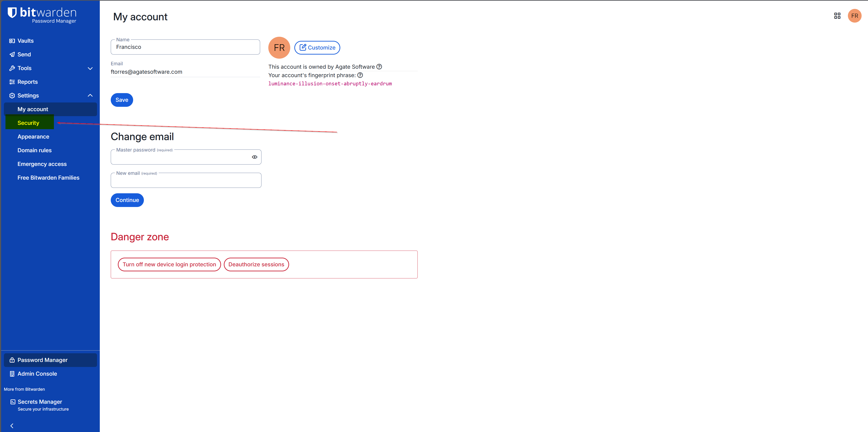The image size is (868, 432).
Task: Click the Bitwarden shield logo
Action: tap(13, 13)
